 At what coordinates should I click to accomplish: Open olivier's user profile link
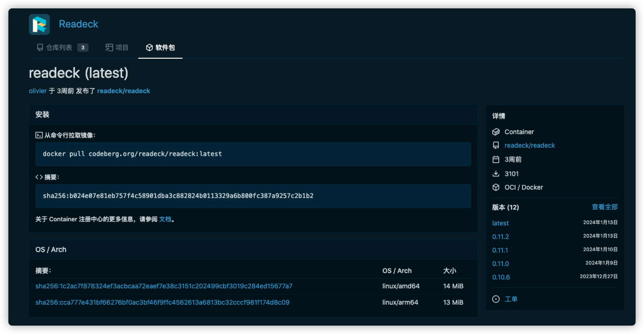tap(38, 91)
